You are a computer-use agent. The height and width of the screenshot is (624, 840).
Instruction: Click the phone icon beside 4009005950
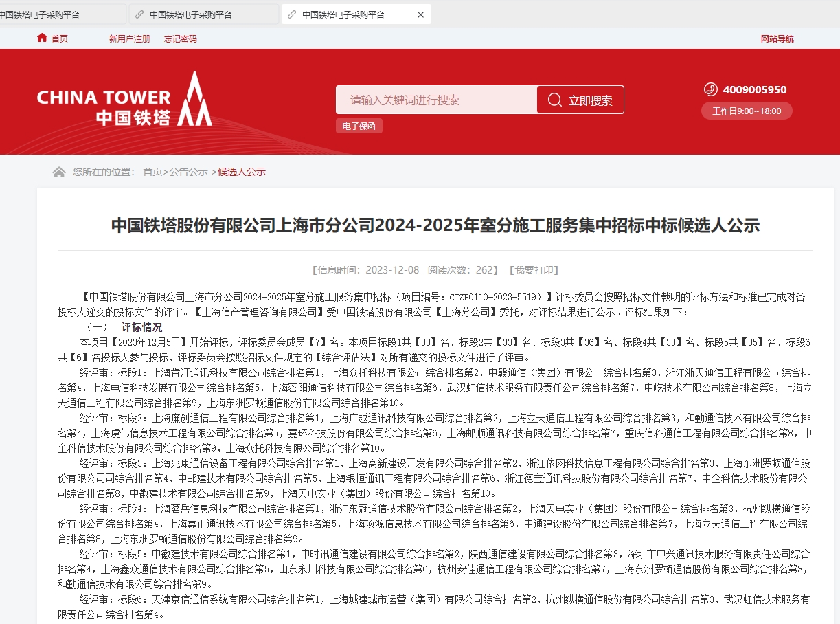pyautogui.click(x=710, y=89)
